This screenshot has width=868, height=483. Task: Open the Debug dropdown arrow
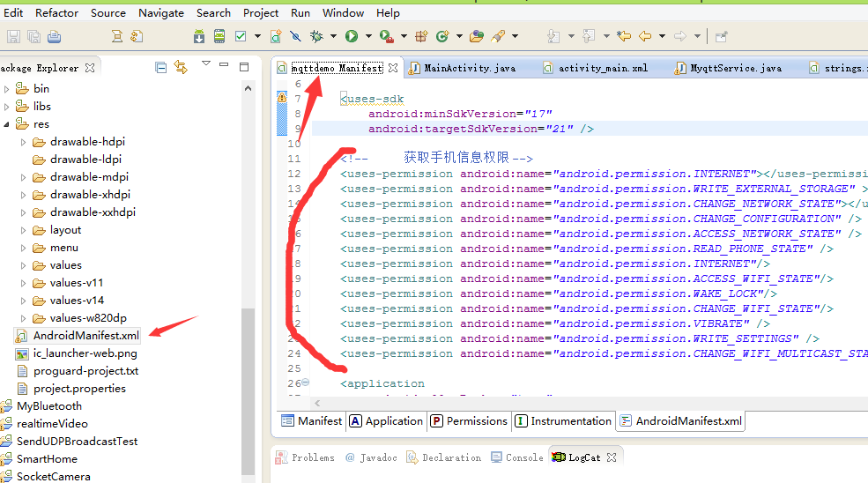333,36
